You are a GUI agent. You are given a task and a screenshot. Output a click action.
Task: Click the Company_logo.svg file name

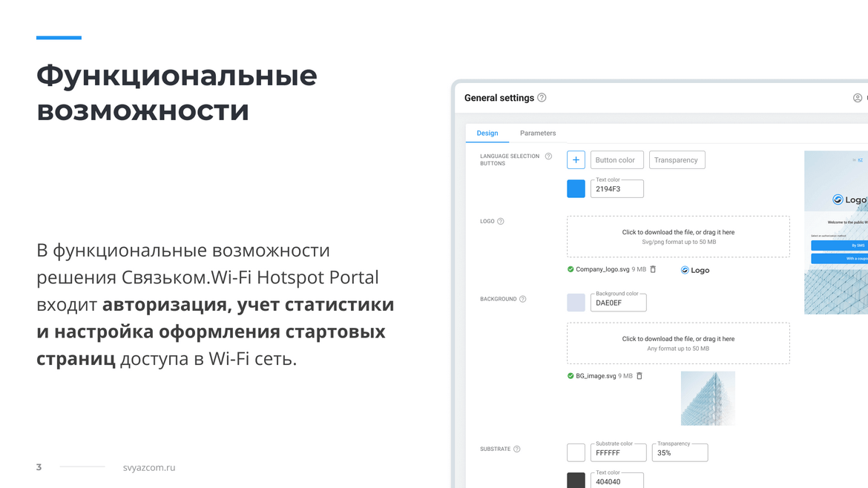[x=602, y=269]
